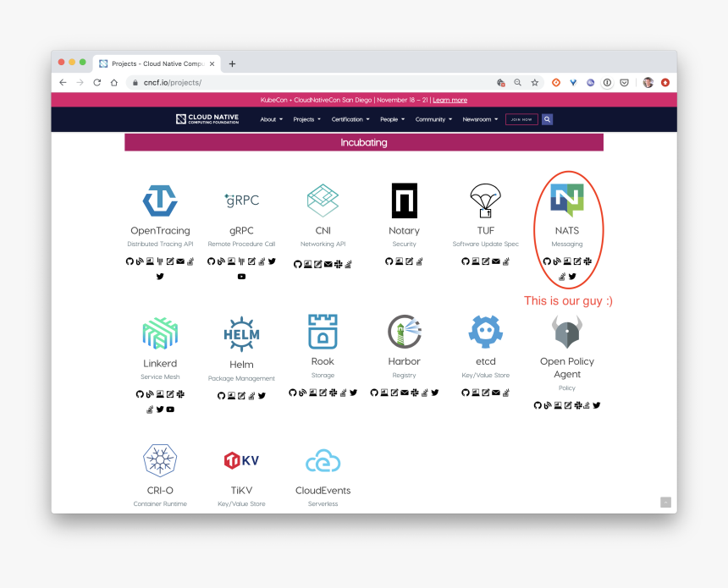The image size is (728, 588).
Task: Open the Linkerd logo
Action: 160,332
